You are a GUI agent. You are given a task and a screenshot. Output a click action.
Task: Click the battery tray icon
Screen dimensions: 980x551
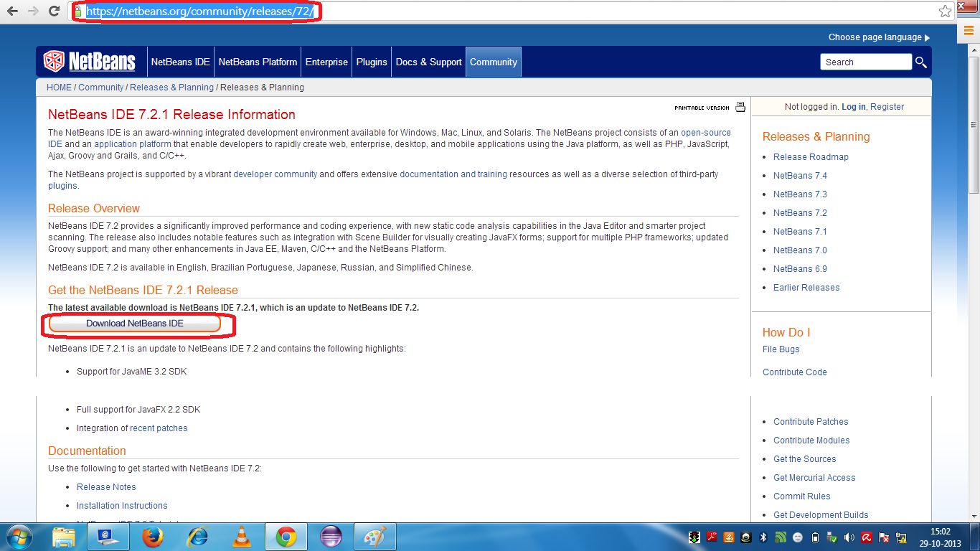815,537
